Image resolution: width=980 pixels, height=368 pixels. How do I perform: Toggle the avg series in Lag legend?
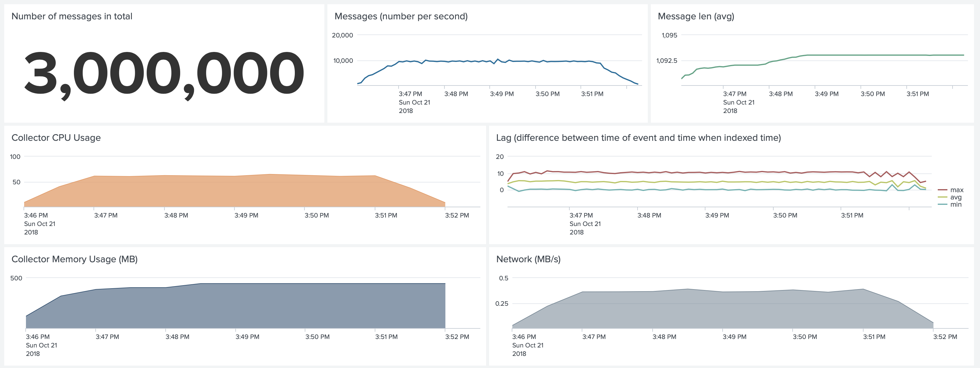(x=950, y=197)
